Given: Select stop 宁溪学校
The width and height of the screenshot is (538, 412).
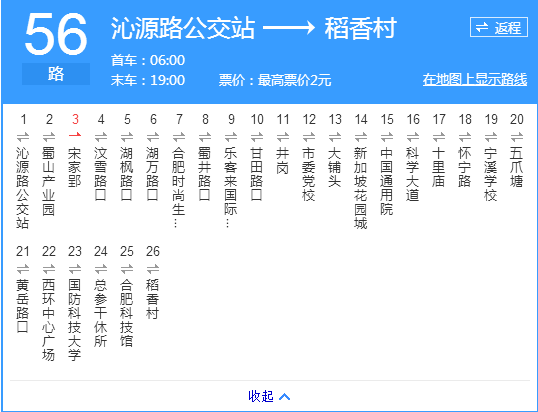Looking at the screenshot, I should click(491, 174).
